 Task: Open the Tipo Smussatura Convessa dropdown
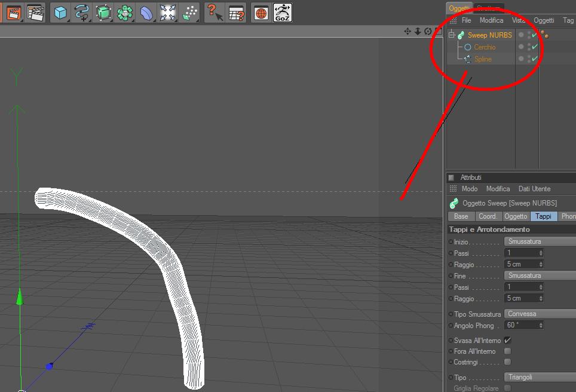[540, 314]
